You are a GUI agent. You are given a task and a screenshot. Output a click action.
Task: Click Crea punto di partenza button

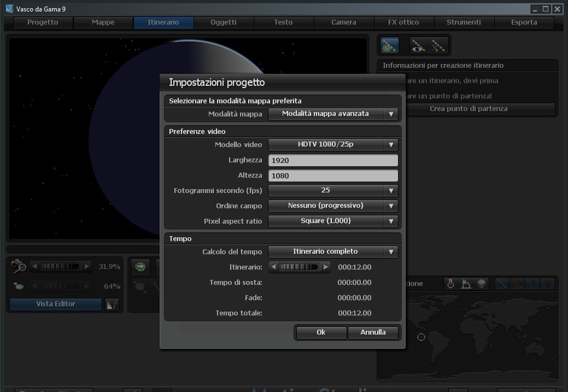468,109
